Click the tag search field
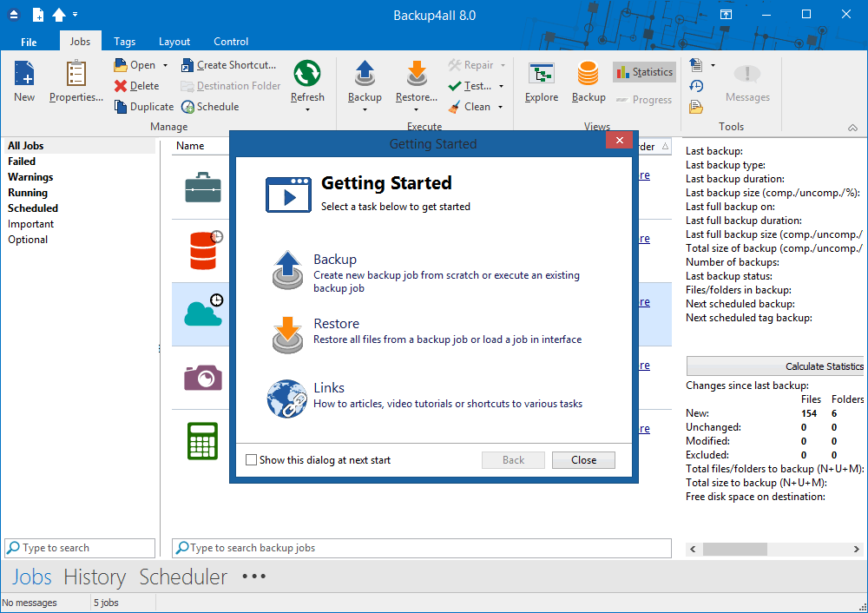The width and height of the screenshot is (868, 613). tap(80, 548)
